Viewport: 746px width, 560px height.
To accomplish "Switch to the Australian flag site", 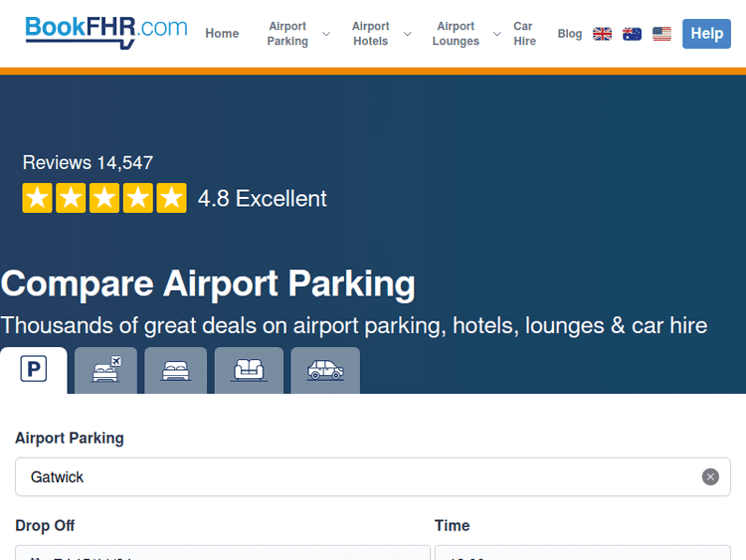I will pos(632,34).
